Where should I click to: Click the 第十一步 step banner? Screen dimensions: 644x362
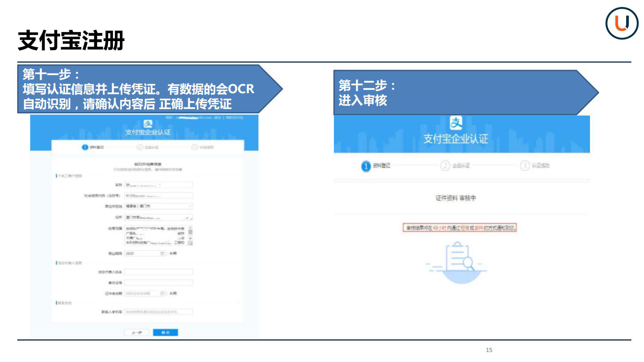click(150, 89)
